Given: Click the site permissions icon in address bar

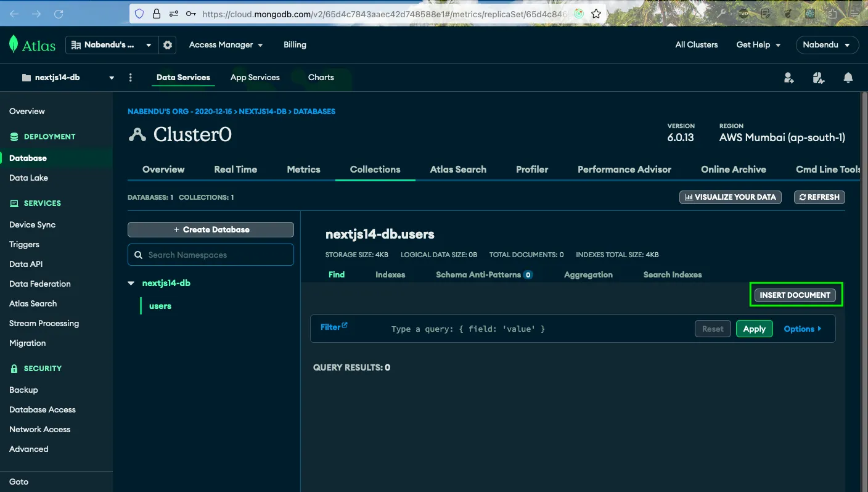Looking at the screenshot, I should tap(174, 14).
